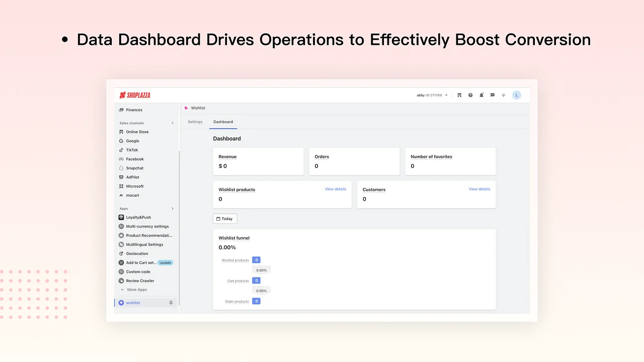Open TikTok sales channel
The image size is (644, 362).
coord(132,150)
